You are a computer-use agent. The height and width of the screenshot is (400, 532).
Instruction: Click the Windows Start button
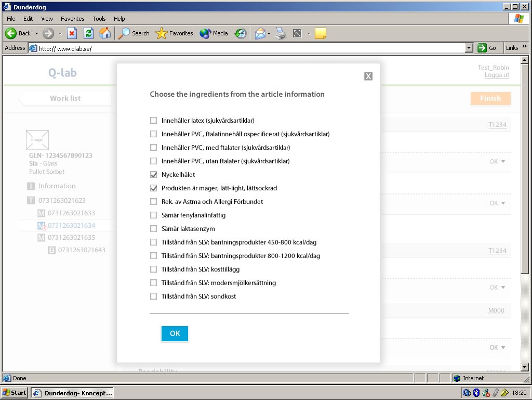(15, 393)
